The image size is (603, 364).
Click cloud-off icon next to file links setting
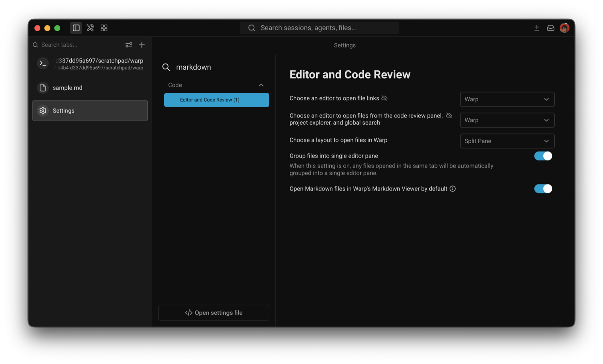click(x=384, y=98)
